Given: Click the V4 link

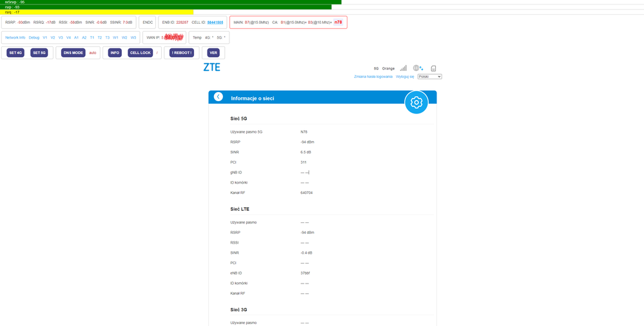Looking at the screenshot, I should click(x=68, y=37).
